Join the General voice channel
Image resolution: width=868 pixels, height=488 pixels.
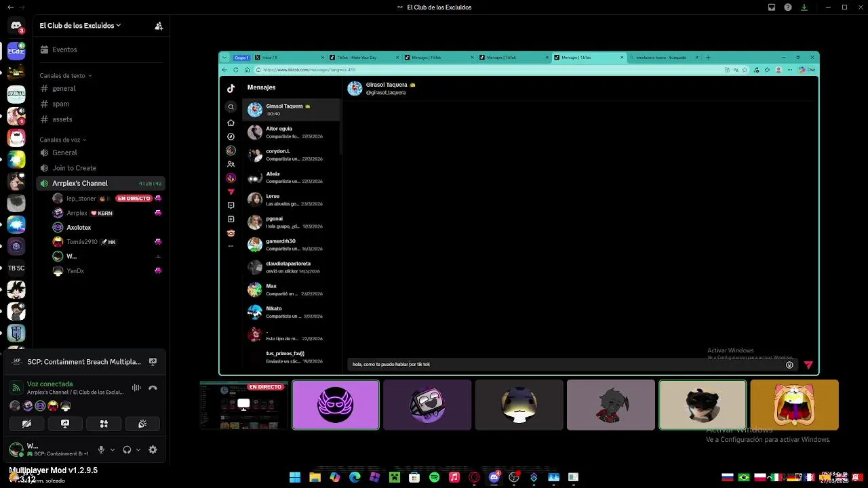pos(65,152)
